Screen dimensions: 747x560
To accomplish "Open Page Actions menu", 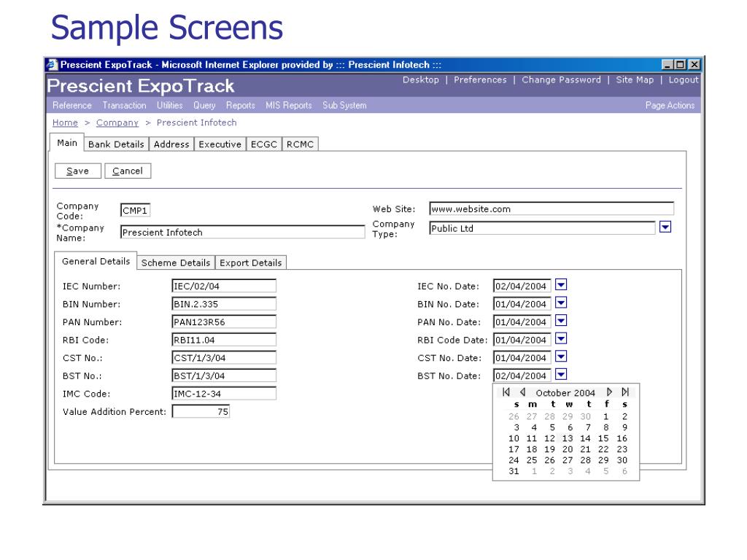I will click(x=670, y=105).
